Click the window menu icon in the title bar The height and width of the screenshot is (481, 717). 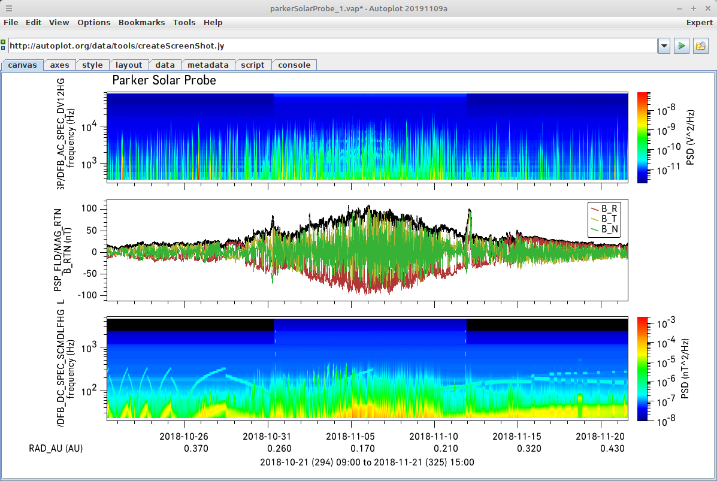(8, 6)
